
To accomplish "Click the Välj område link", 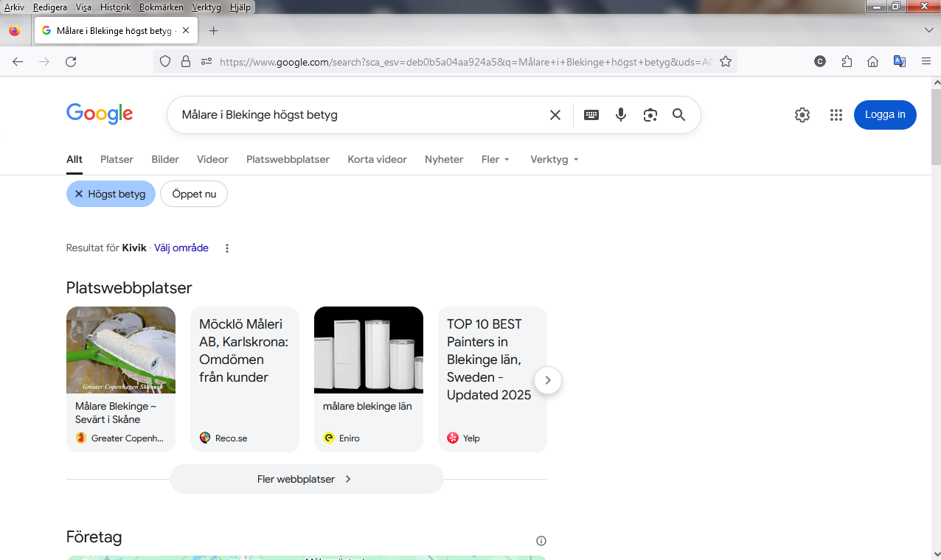I will click(x=181, y=248).
